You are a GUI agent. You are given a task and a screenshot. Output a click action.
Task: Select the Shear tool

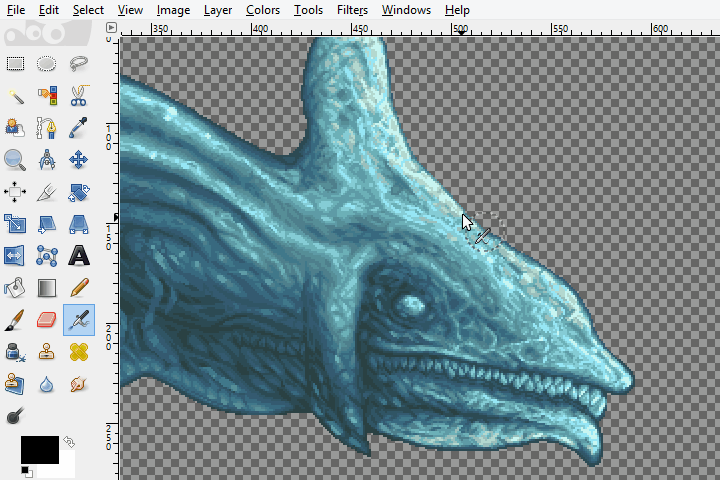tap(47, 224)
